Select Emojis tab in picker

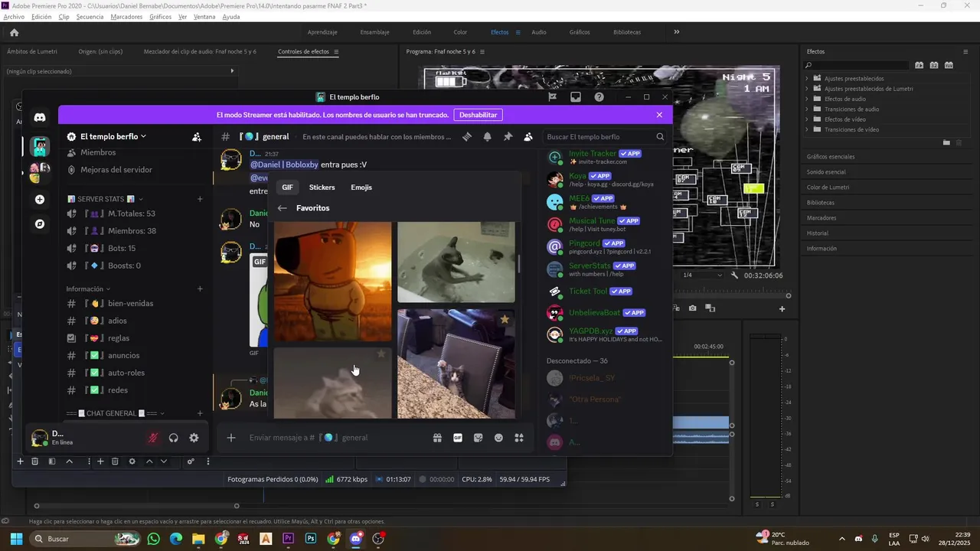(361, 187)
